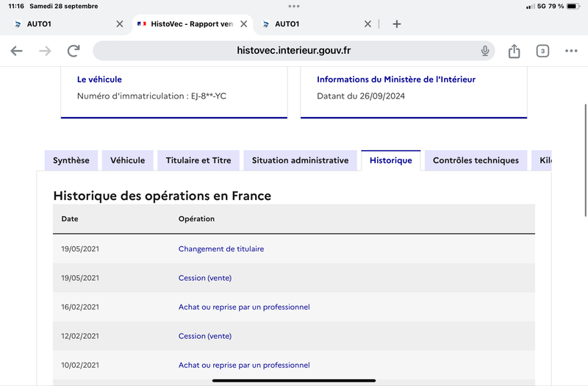Select the Historique tab

point(391,160)
